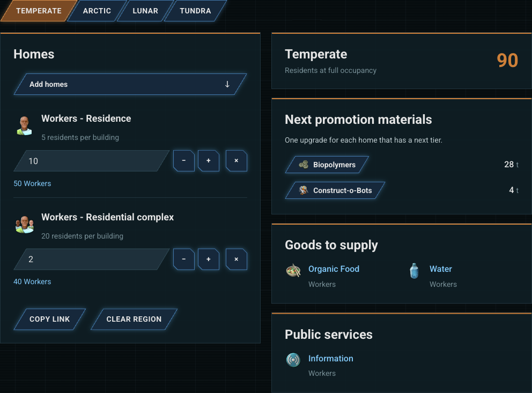Edit the Workers Residence count field
The image size is (532, 393).
point(92,161)
